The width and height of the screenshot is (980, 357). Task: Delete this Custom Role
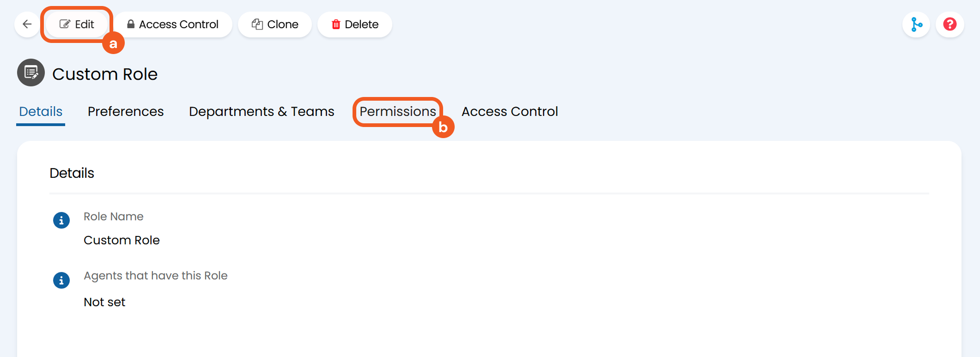(355, 24)
